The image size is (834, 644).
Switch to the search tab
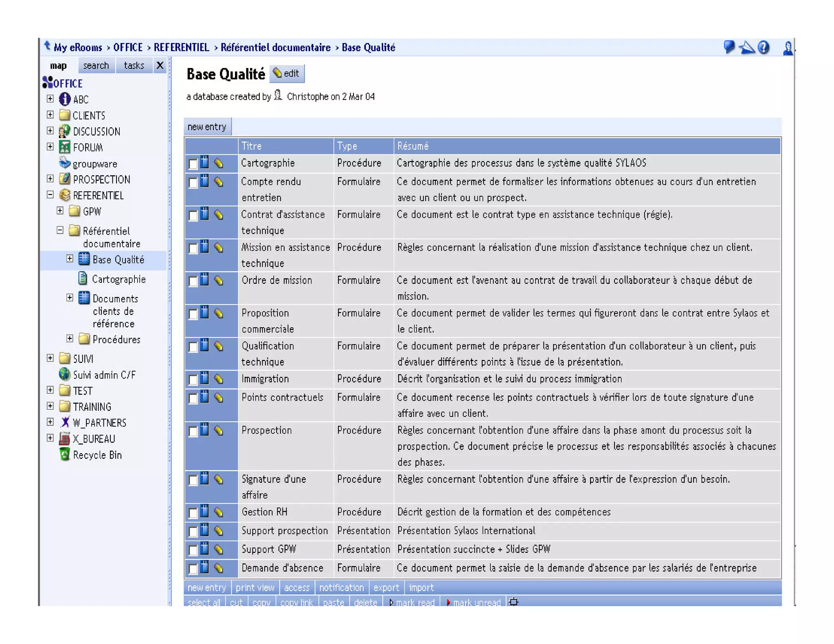click(96, 66)
